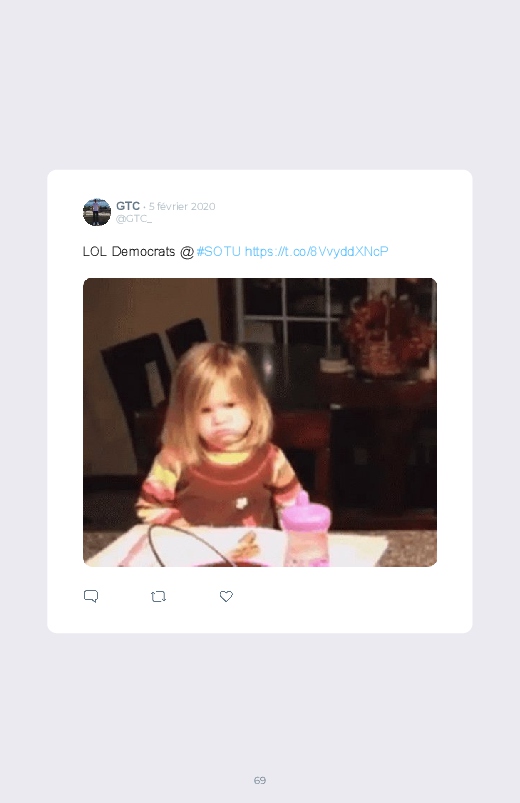520x803 pixels.
Task: Open the GTC profile avatar
Action: click(97, 212)
